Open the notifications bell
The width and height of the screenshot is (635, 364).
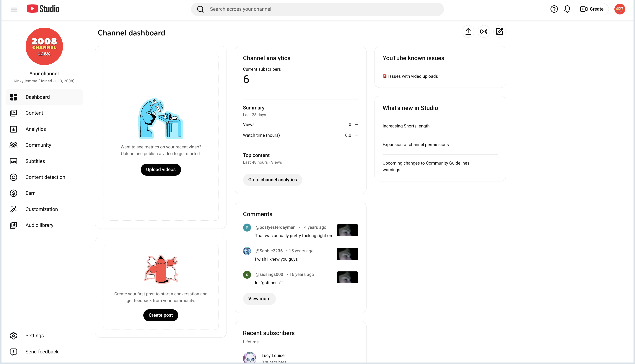[567, 9]
